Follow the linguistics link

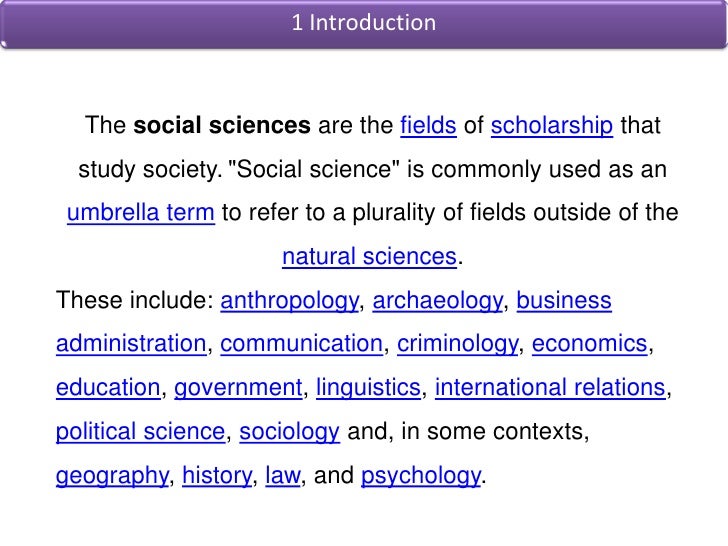coord(369,388)
